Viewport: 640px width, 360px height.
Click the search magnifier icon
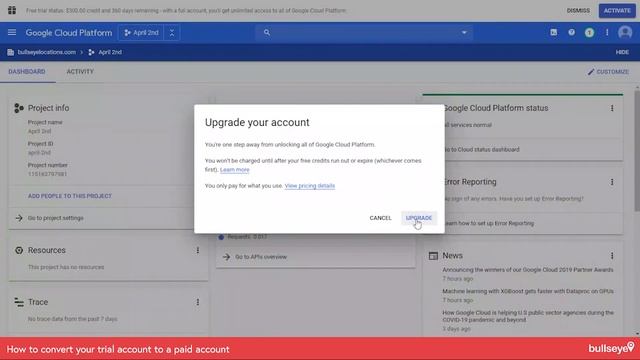267,32
